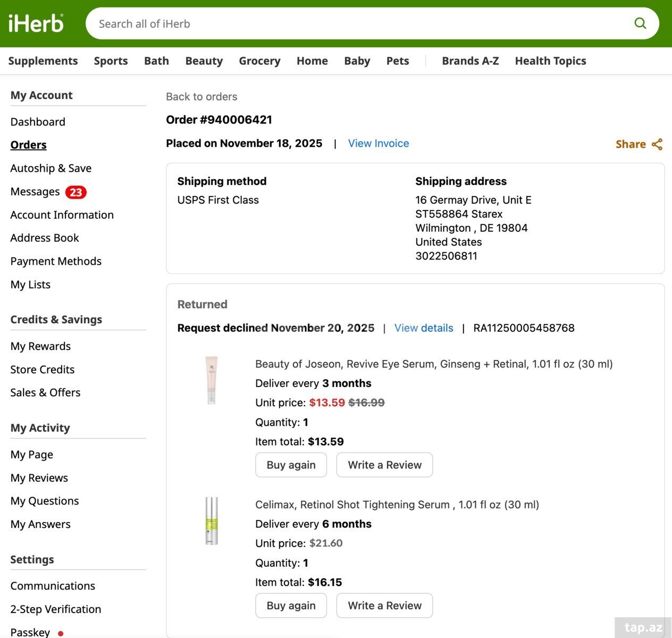Open Store Credits
672x638 pixels.
click(x=43, y=370)
